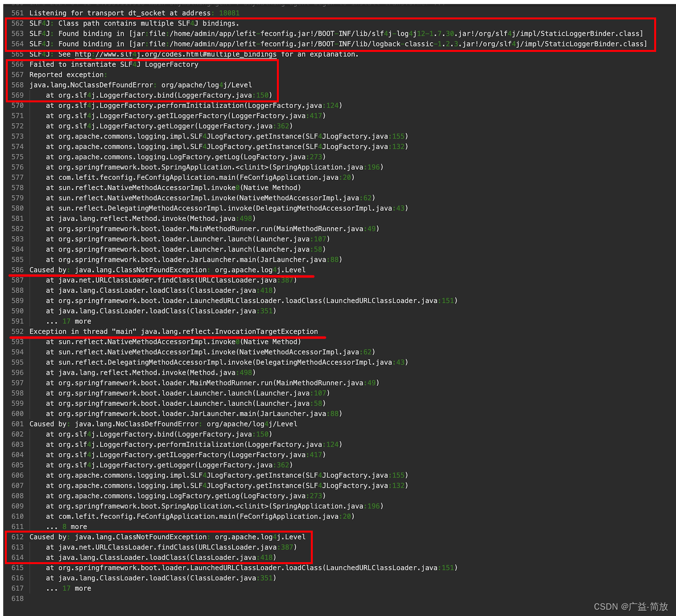Select 'Failed to instantiate SLF4J LoggerFactory' line
This screenshot has height=616, width=676.
tap(114, 65)
